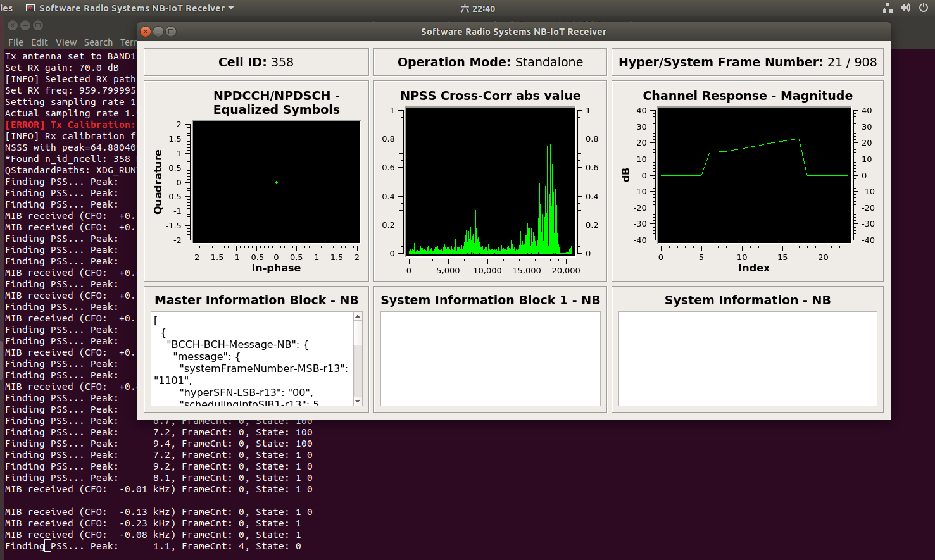Click the green Channel Response magnitude curve
Screen dimensions: 935x560
753,147
